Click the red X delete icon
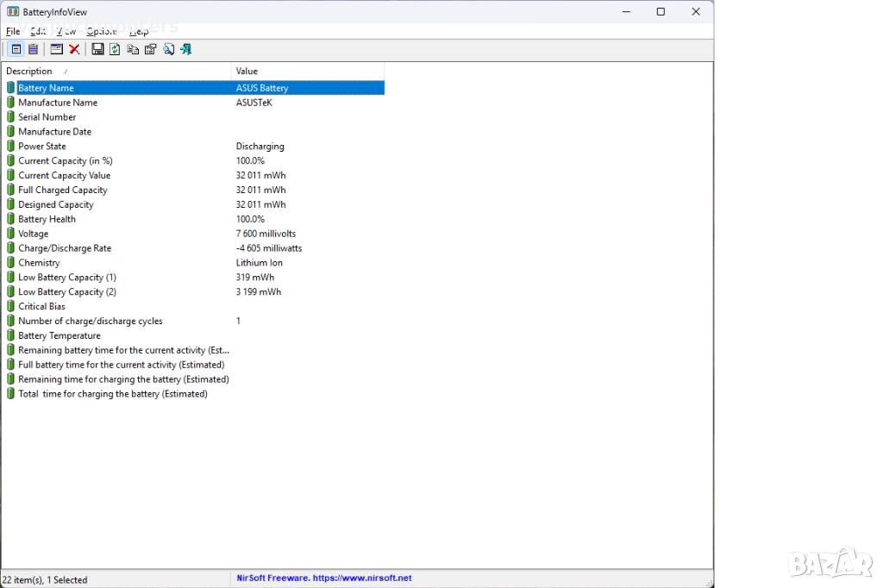This screenshot has width=883, height=588. pos(74,49)
